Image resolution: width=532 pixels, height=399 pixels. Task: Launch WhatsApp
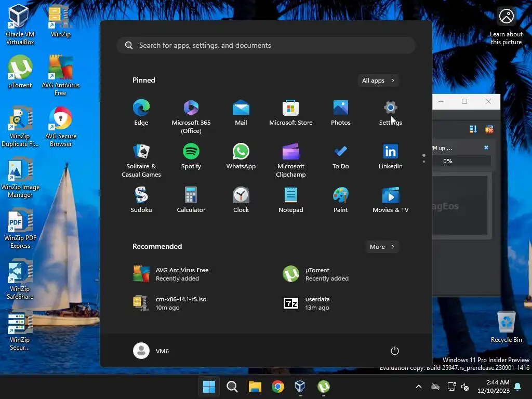tap(241, 156)
